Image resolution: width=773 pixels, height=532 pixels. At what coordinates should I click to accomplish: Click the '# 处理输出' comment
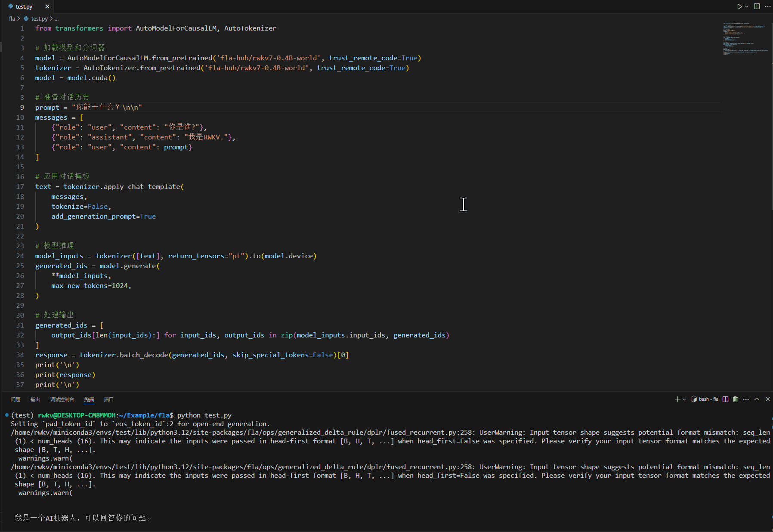tap(55, 315)
